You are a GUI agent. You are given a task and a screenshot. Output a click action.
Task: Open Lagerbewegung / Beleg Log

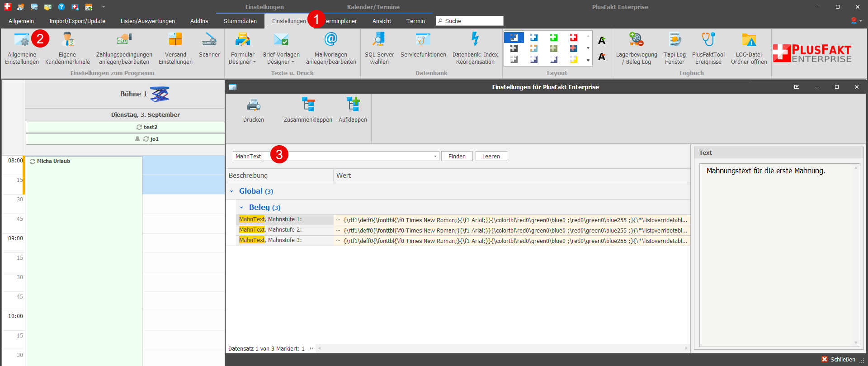point(637,49)
